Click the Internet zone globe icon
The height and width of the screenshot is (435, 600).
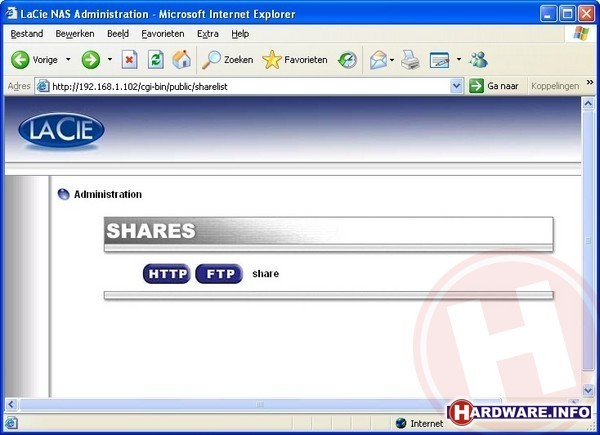(x=401, y=423)
